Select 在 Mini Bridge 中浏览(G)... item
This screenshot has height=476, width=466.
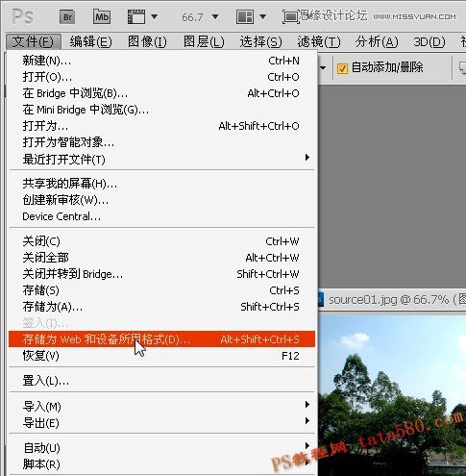[161, 110]
